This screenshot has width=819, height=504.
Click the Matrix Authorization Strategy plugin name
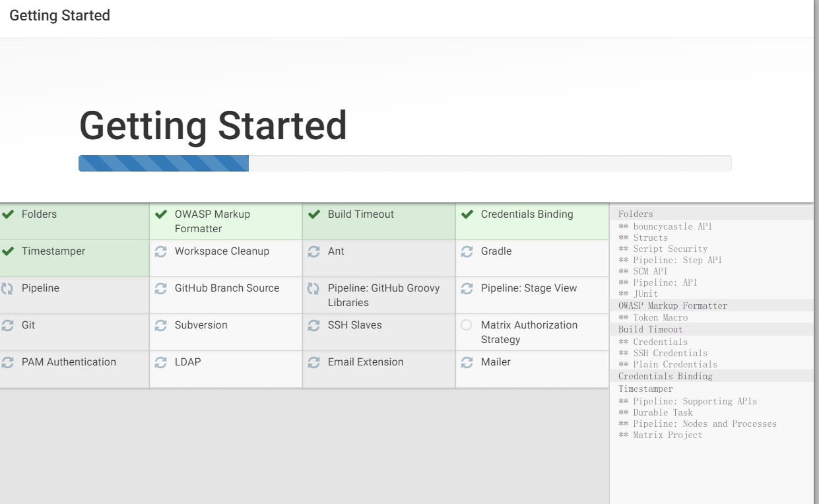click(529, 332)
